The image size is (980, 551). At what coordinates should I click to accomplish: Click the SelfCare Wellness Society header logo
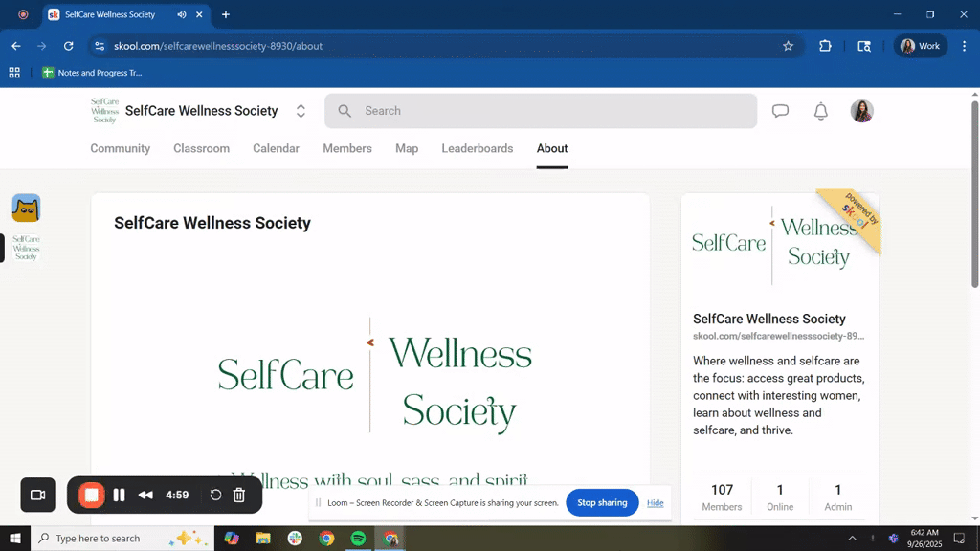104,111
